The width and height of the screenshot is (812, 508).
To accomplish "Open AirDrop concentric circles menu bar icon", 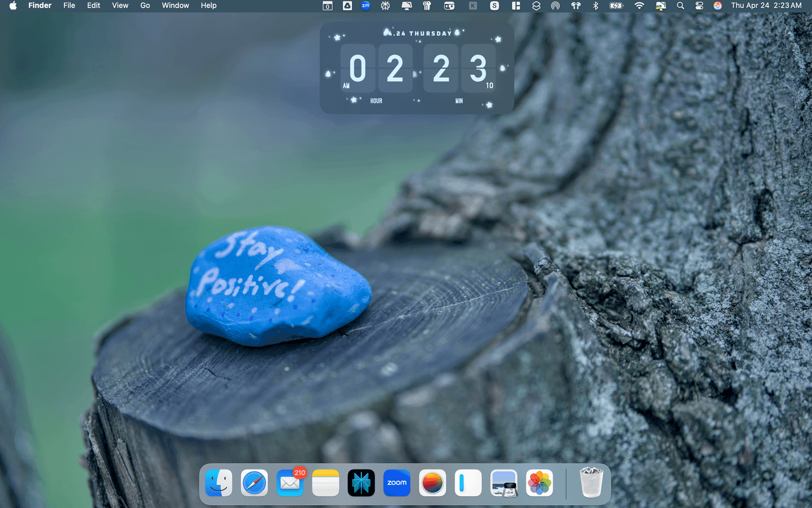I will point(556,6).
